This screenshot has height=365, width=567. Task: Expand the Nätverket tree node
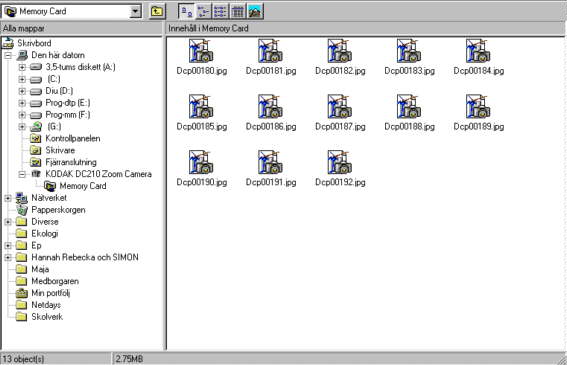click(x=8, y=198)
